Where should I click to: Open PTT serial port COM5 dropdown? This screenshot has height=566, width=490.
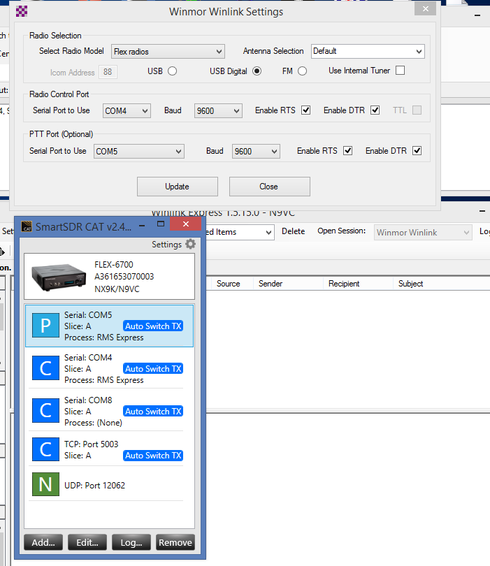pyautogui.click(x=139, y=151)
